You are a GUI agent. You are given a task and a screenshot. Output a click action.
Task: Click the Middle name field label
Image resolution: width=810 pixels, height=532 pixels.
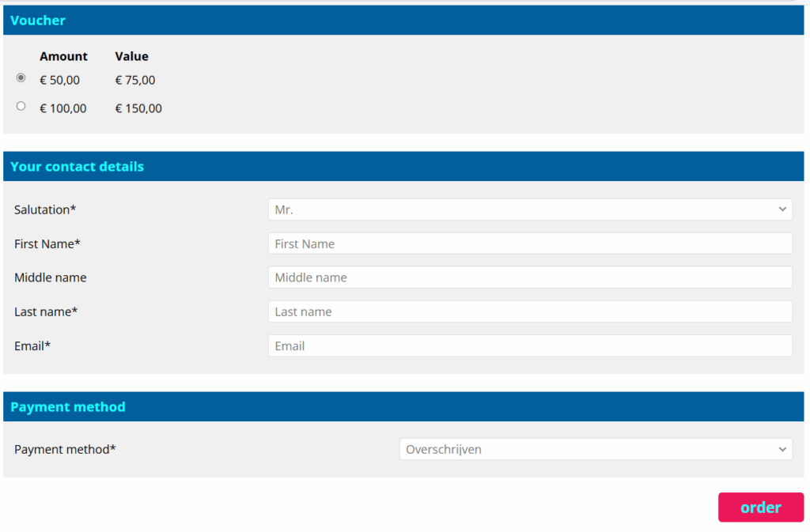pos(50,277)
